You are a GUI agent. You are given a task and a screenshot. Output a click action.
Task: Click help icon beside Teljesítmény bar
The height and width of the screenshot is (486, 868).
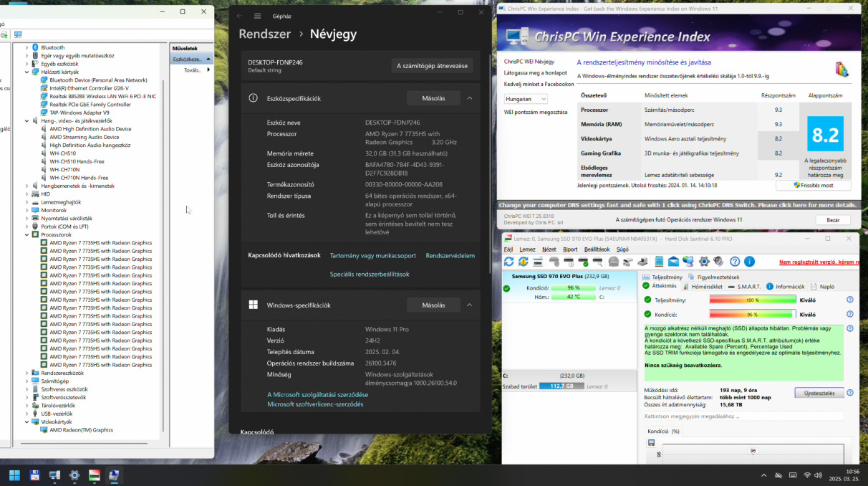point(850,300)
